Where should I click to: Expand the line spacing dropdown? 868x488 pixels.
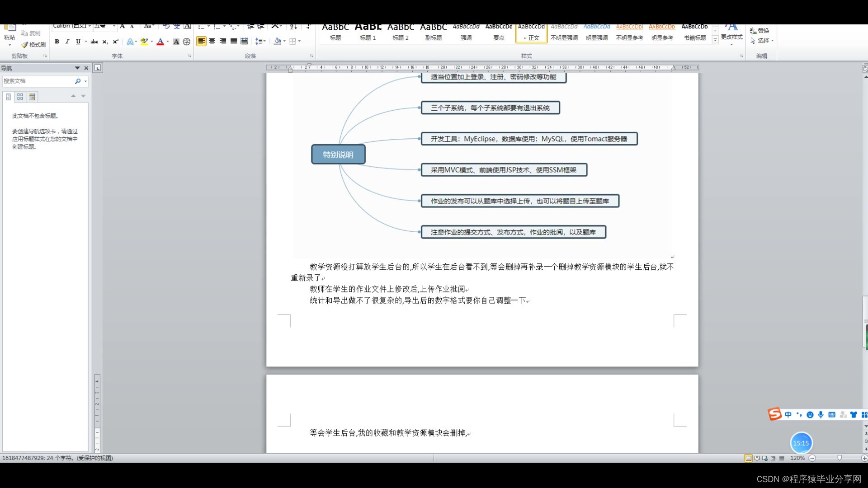pos(264,41)
